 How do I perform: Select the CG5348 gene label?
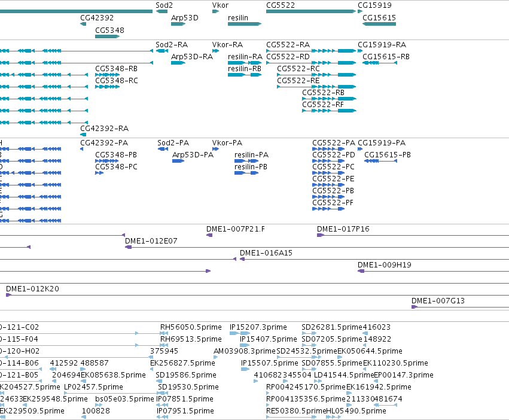click(x=109, y=30)
